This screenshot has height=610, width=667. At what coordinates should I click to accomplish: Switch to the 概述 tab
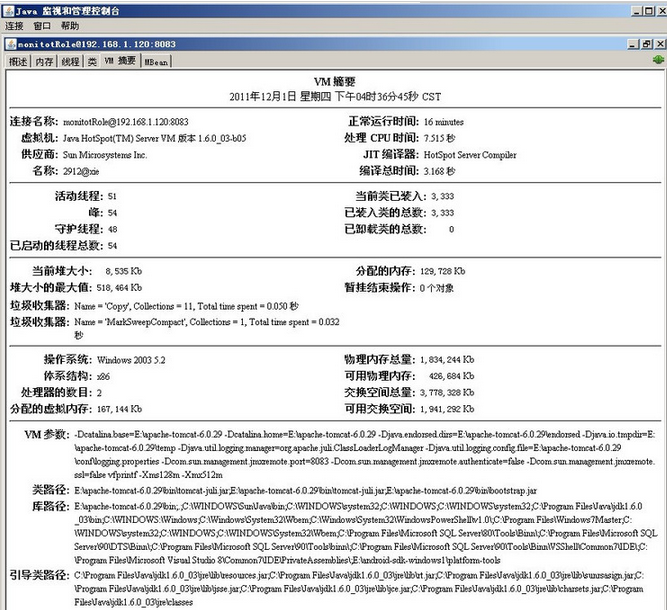click(18, 62)
